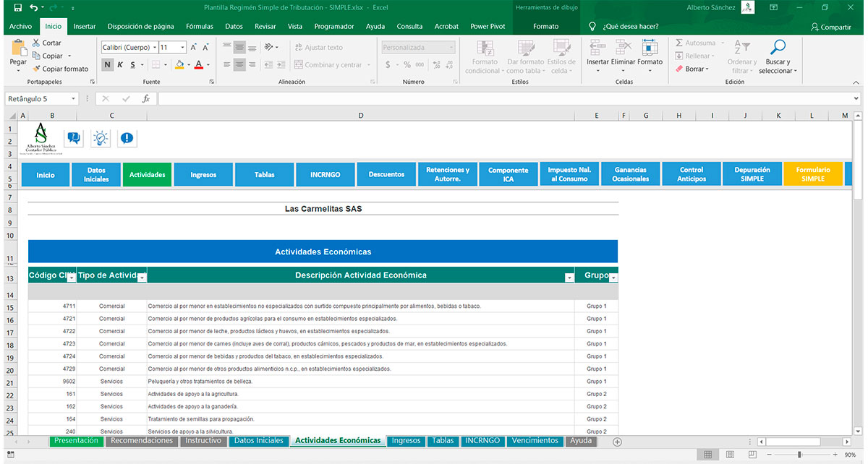This screenshot has height=464, width=868.
Task: Open the Tipo de Actividad filter dropdown
Action: (x=142, y=278)
